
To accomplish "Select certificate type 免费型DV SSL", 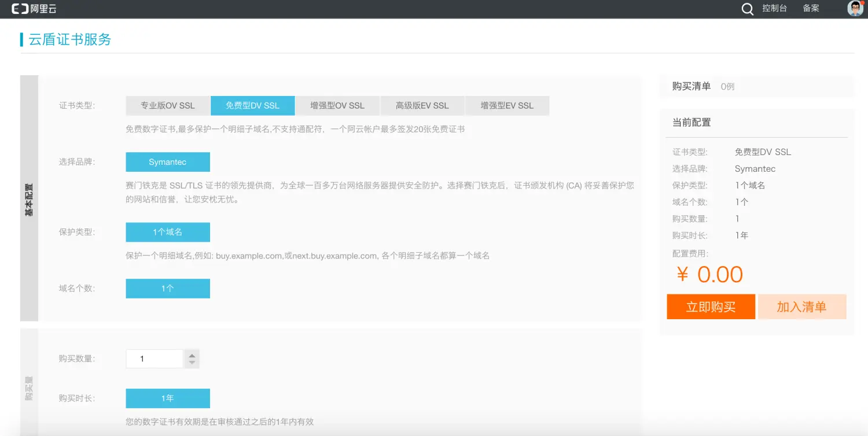I will coord(253,106).
